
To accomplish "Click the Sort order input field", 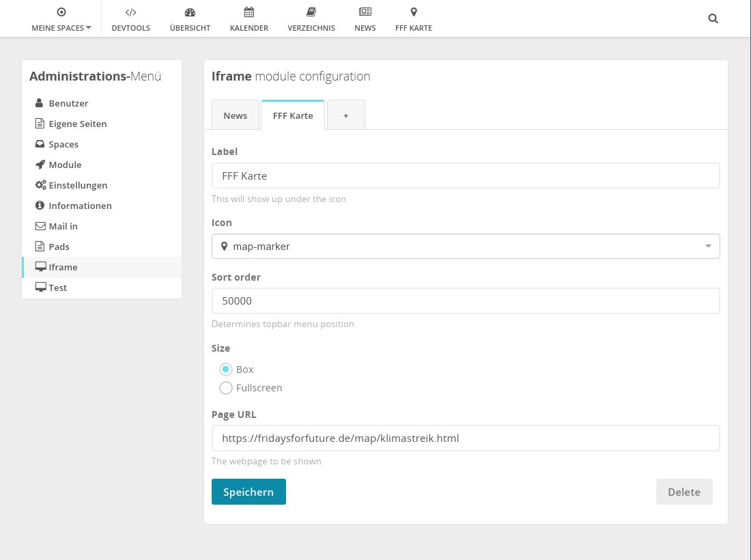I will point(466,301).
